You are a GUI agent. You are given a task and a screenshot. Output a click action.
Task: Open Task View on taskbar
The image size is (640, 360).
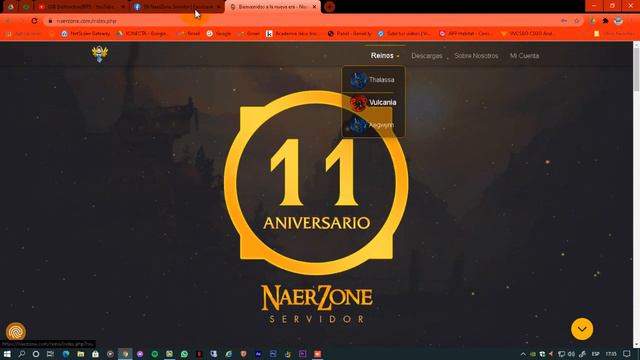[50, 354]
